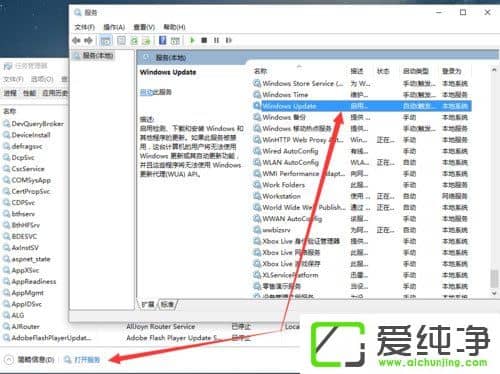Select the Windows Store Service row
Viewport: 500px width, 374px height.
point(362,83)
